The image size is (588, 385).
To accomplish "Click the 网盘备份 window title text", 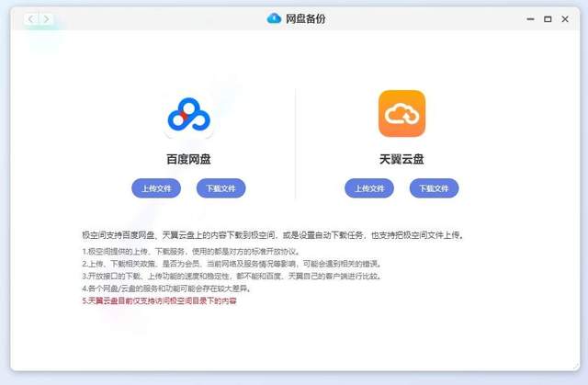I will click(305, 18).
